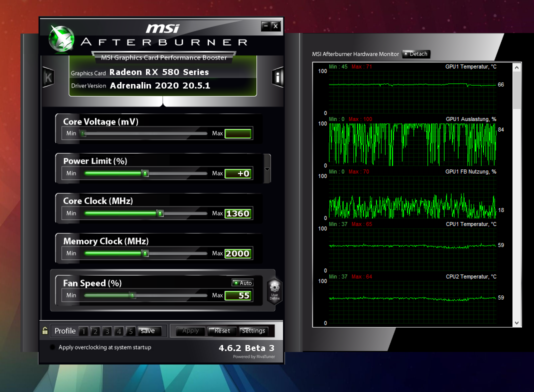Minimize the Afterburner window

click(x=266, y=26)
